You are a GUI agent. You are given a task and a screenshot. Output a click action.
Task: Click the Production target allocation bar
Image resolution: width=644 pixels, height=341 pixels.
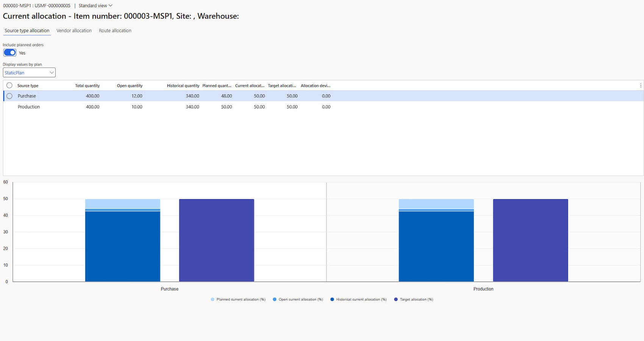click(530, 240)
